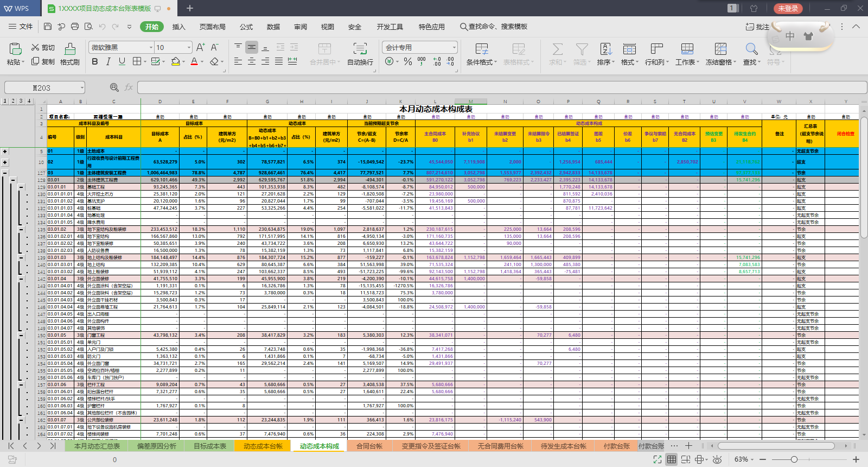Screen dimensions: 868x467
Task: Click the zoom out minus button
Action: [763, 459]
